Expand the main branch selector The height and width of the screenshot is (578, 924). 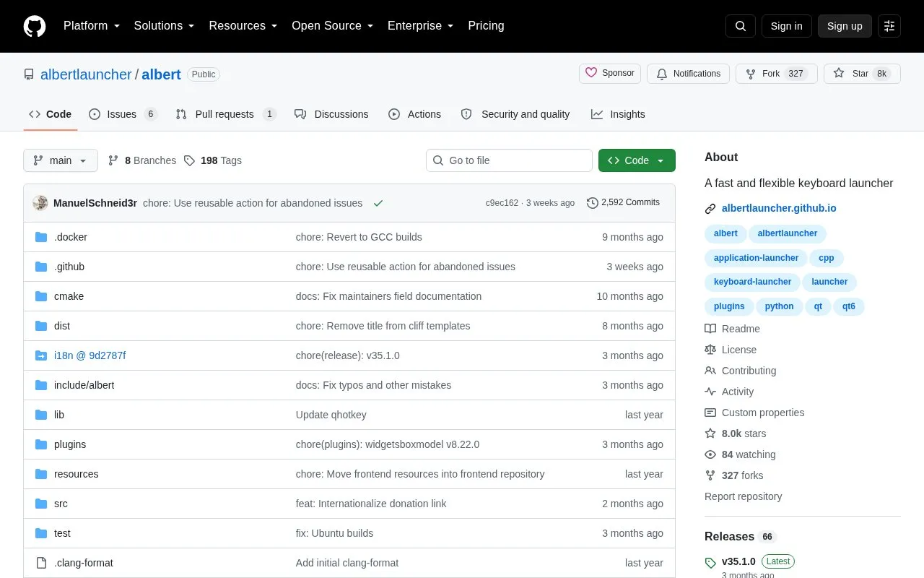point(61,160)
